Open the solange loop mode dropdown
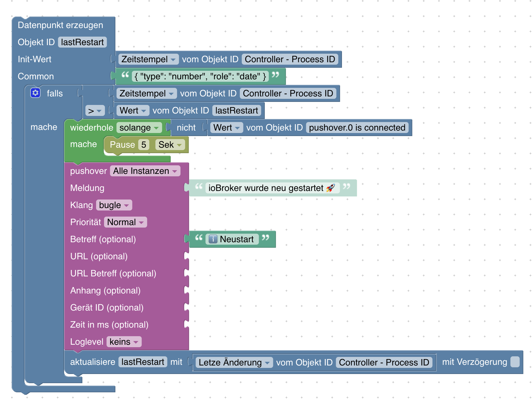This screenshot has height=410, width=532. pyautogui.click(x=139, y=128)
